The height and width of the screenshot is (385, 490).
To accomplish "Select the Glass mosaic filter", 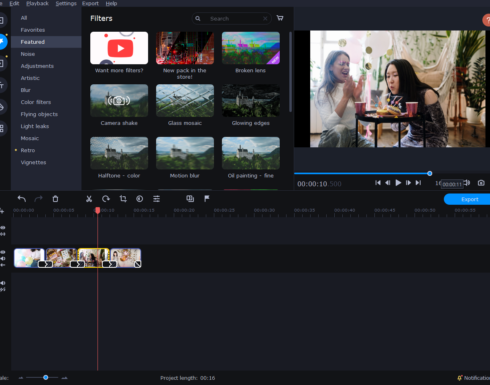I will pyautogui.click(x=185, y=100).
